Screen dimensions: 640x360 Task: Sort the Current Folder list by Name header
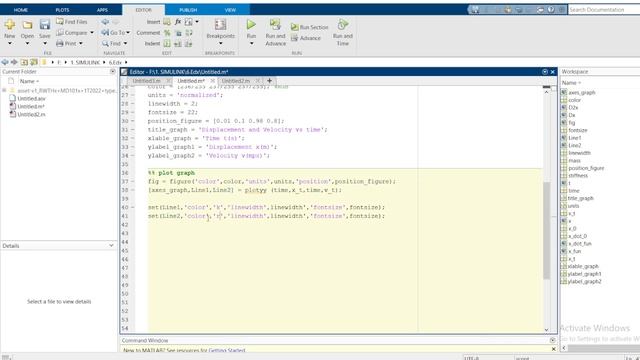[x=29, y=81]
